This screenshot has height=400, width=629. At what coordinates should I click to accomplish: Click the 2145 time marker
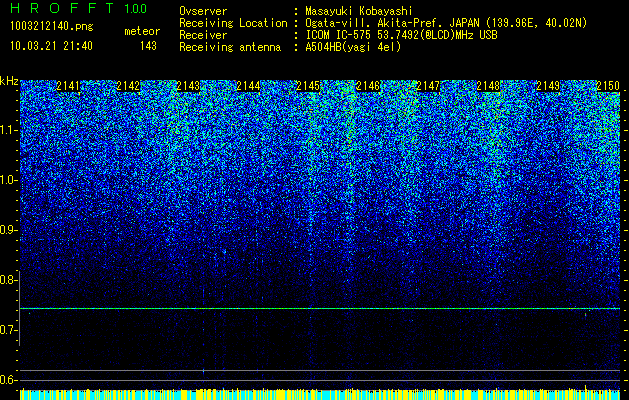(x=308, y=86)
